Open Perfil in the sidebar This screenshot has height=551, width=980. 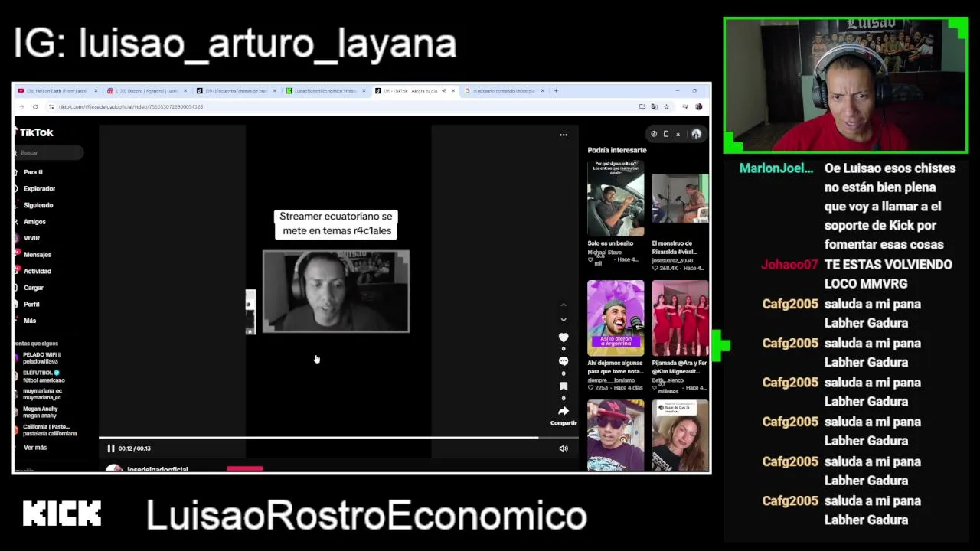tap(28, 304)
